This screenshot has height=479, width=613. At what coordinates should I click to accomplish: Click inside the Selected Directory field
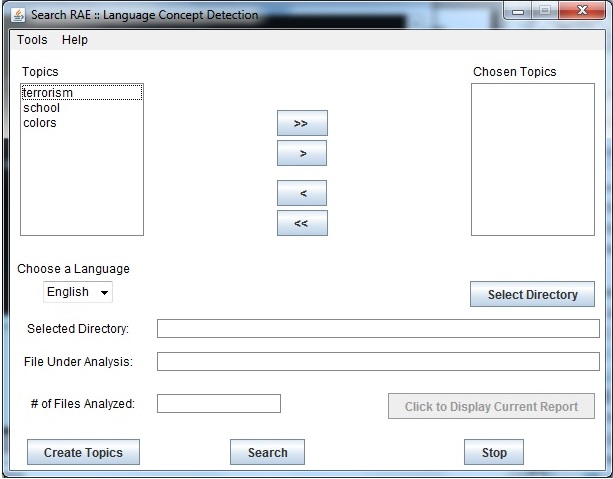tap(378, 329)
